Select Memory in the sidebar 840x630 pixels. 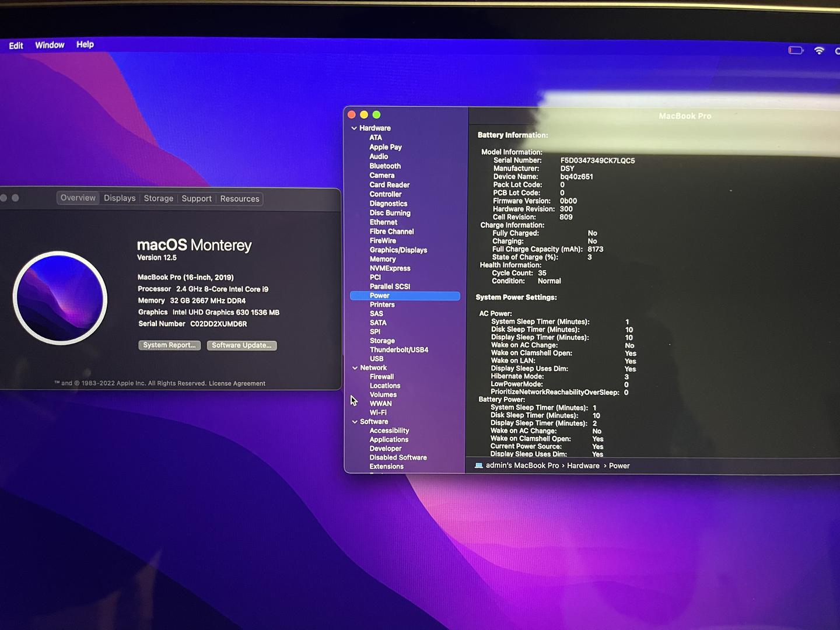(383, 259)
